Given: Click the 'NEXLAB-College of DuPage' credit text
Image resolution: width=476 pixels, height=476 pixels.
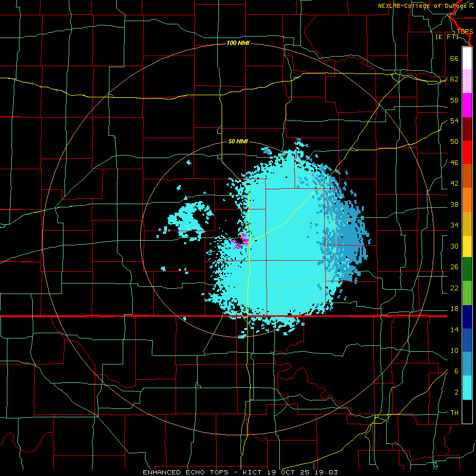Looking at the screenshot, I should [423, 6].
